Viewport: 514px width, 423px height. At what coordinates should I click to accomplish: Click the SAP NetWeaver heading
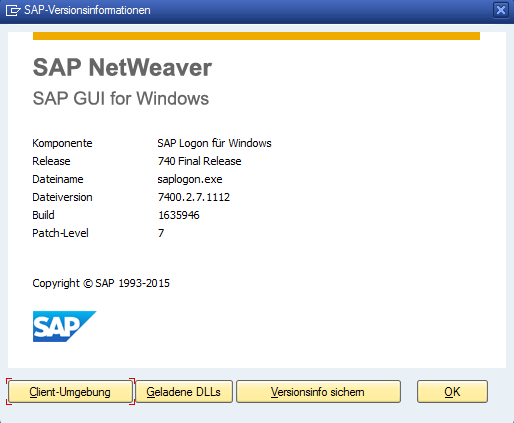(122, 68)
